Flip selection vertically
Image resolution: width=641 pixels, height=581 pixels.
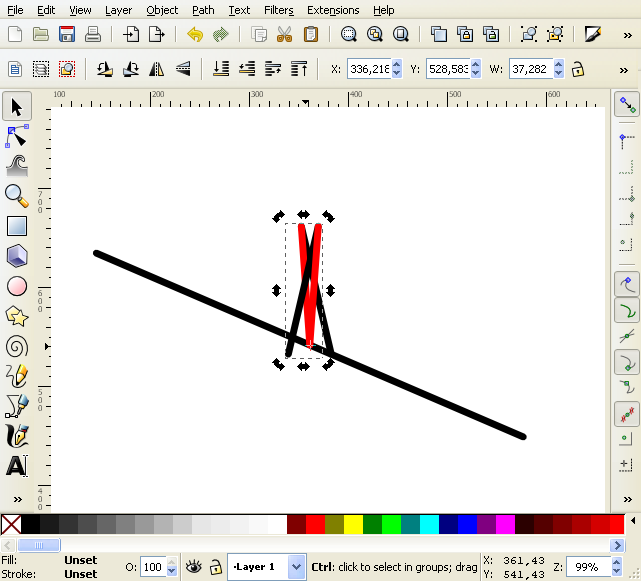coord(183,69)
